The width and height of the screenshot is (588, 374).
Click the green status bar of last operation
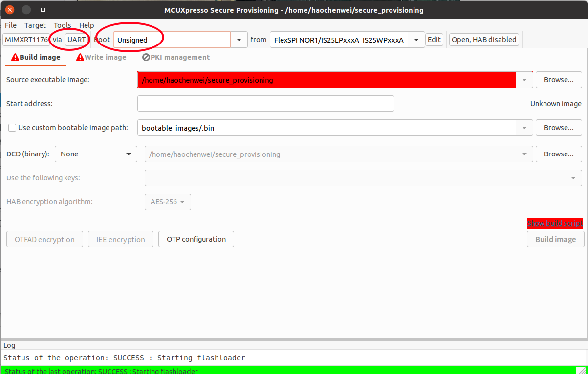tap(288, 371)
